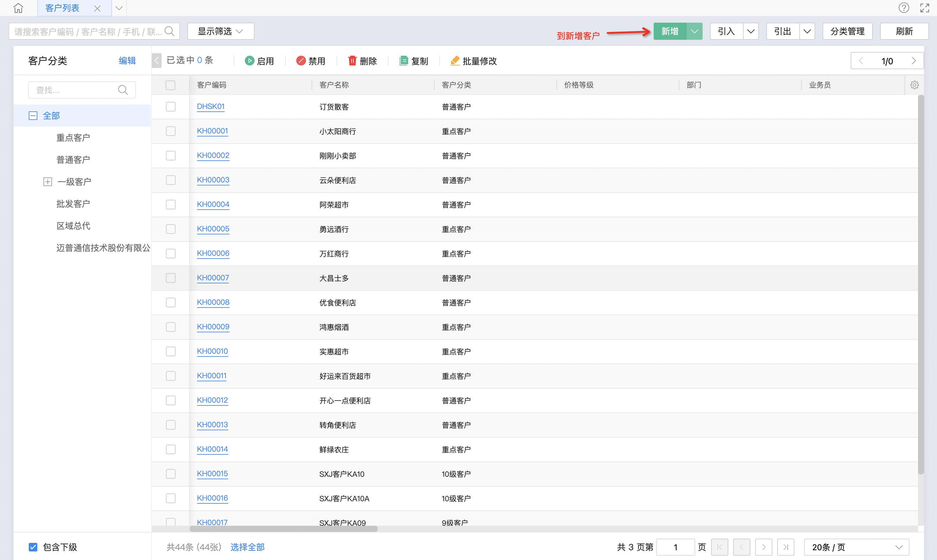The image size is (937, 560).
Task: Expand the 一级客户 tree node
Action: (47, 182)
